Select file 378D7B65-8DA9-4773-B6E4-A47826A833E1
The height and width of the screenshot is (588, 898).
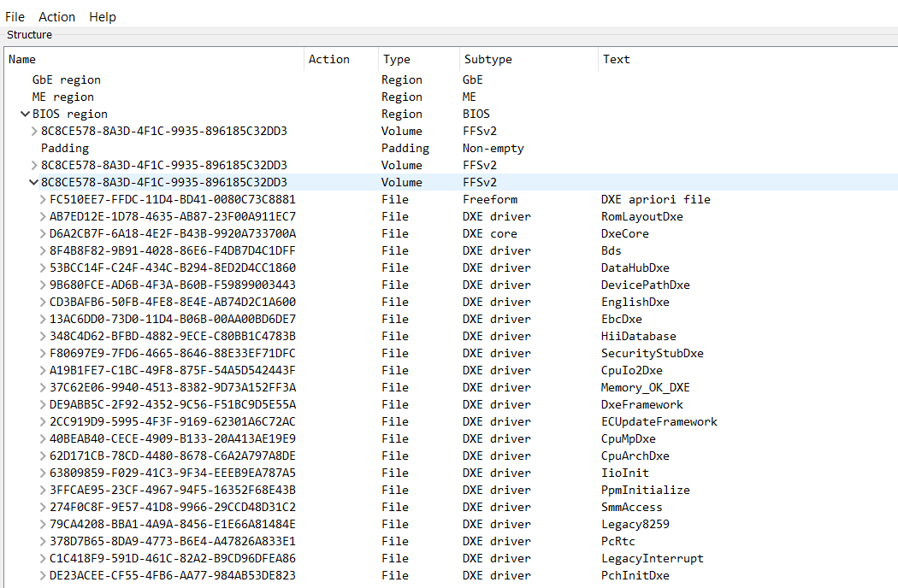[173, 541]
